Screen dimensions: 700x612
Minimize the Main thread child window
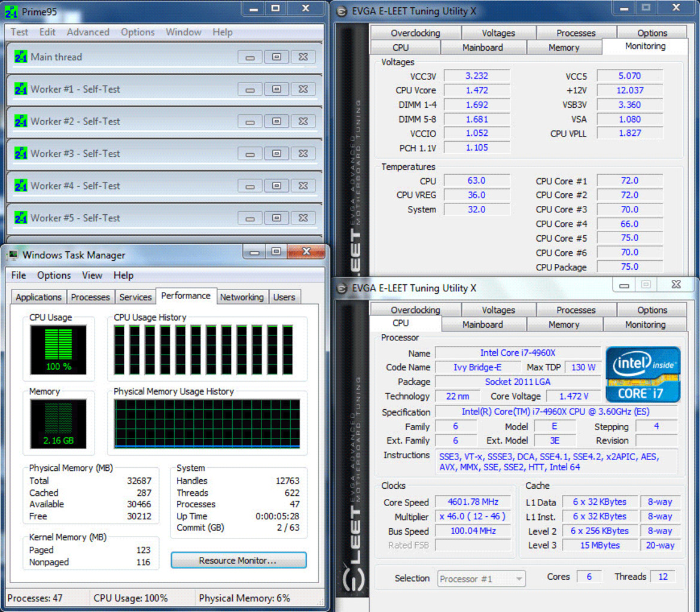[x=250, y=57]
